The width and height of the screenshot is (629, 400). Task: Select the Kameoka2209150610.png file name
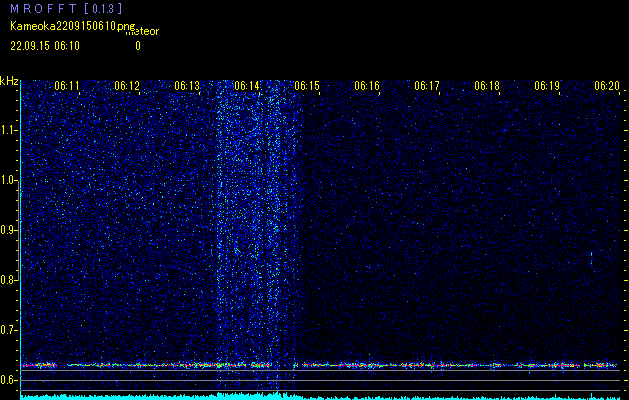72,26
